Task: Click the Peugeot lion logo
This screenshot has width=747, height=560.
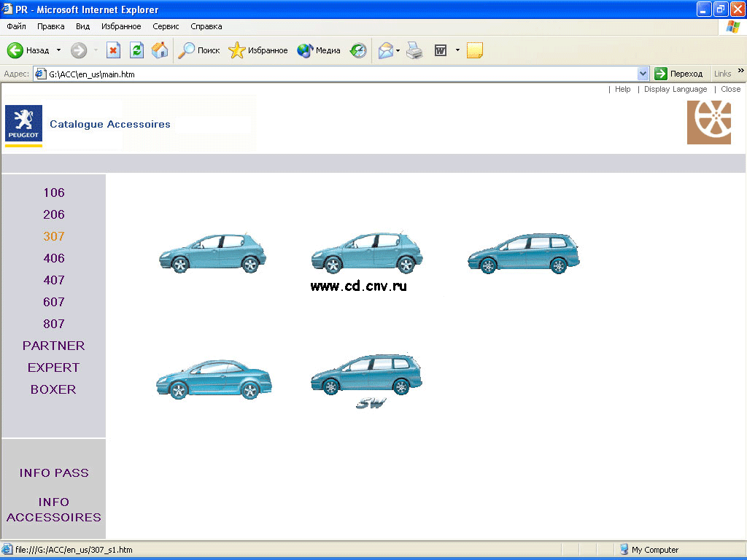Action: 23,122
